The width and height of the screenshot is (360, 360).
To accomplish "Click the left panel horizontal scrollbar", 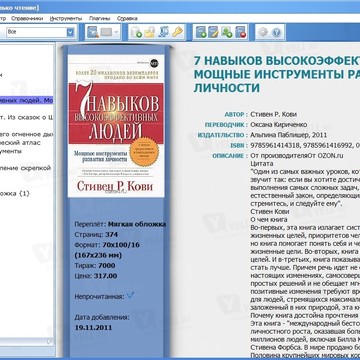I will tap(27, 342).
